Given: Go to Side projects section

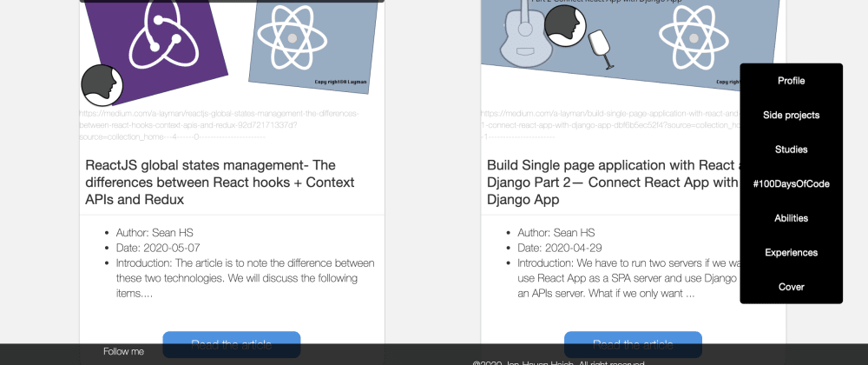Looking at the screenshot, I should click(x=791, y=116).
